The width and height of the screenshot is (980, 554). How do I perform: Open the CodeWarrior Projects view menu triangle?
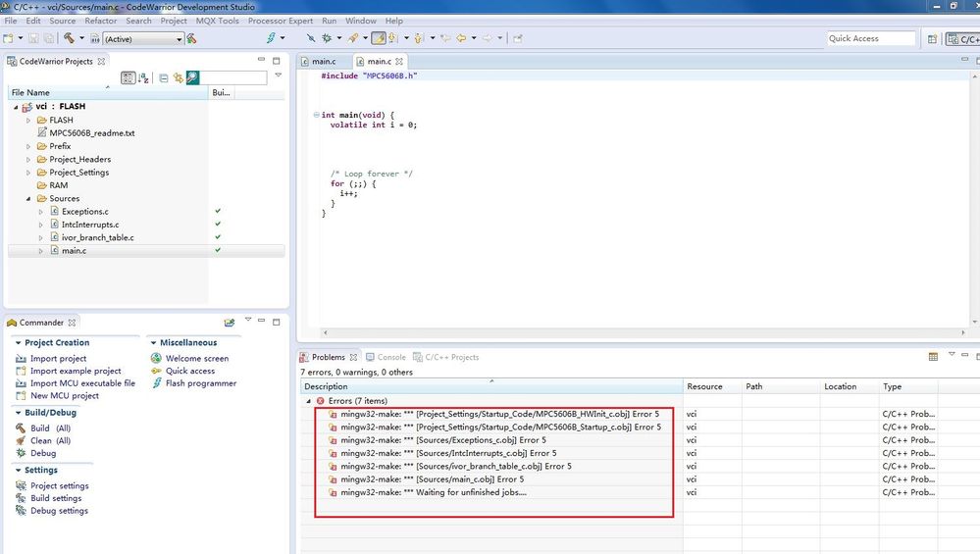coord(279,75)
